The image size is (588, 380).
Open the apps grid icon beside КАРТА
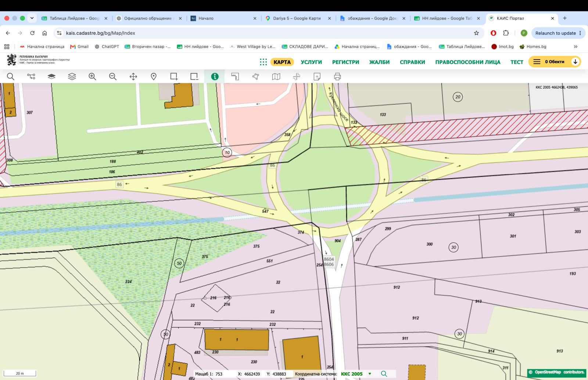(263, 62)
